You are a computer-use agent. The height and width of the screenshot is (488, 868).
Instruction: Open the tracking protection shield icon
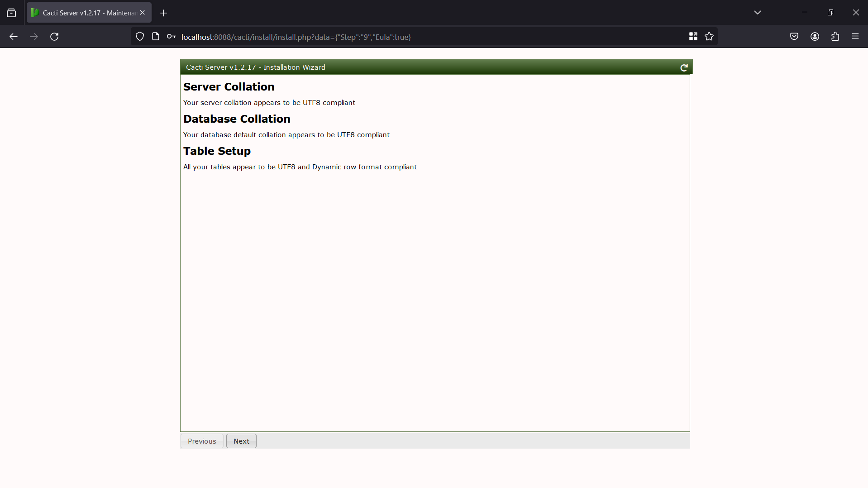(140, 37)
